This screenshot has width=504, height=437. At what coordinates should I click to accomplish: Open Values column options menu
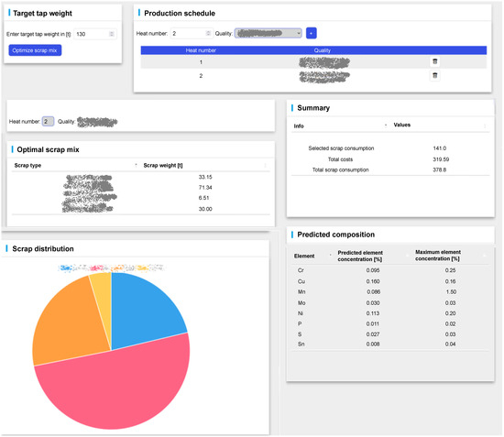point(485,126)
